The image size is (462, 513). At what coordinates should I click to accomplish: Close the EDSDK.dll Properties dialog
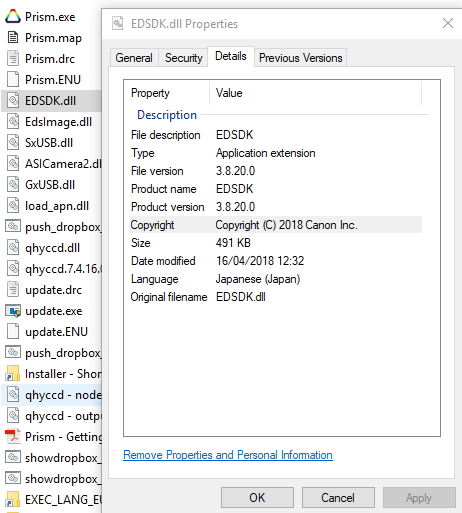tap(448, 23)
